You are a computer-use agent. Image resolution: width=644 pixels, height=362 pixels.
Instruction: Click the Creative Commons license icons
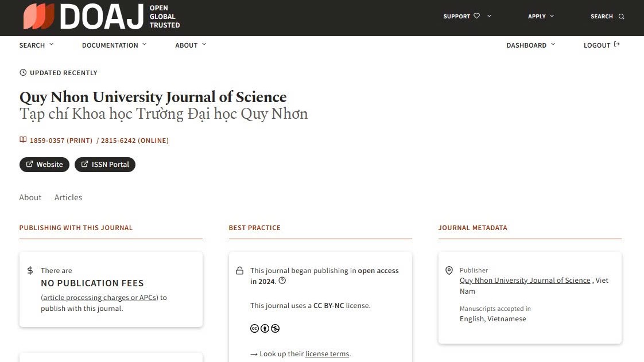(265, 329)
